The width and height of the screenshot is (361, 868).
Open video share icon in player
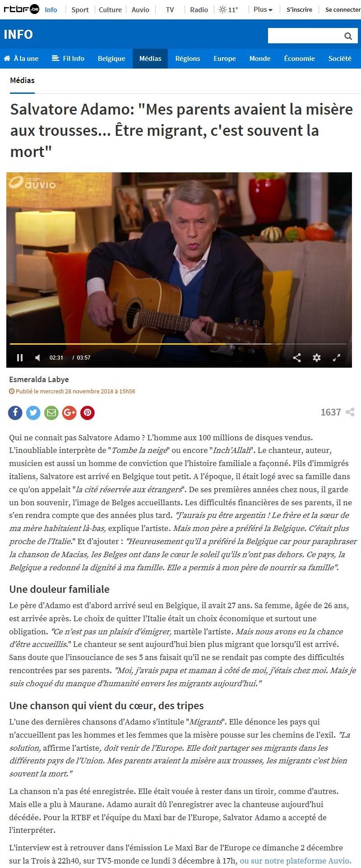pos(297,358)
